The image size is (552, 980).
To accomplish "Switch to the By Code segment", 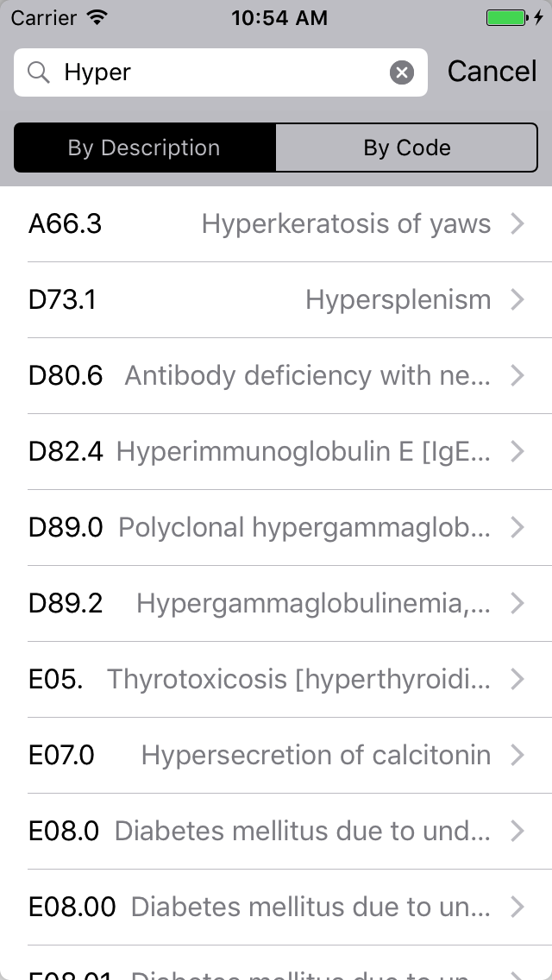I will (x=407, y=148).
